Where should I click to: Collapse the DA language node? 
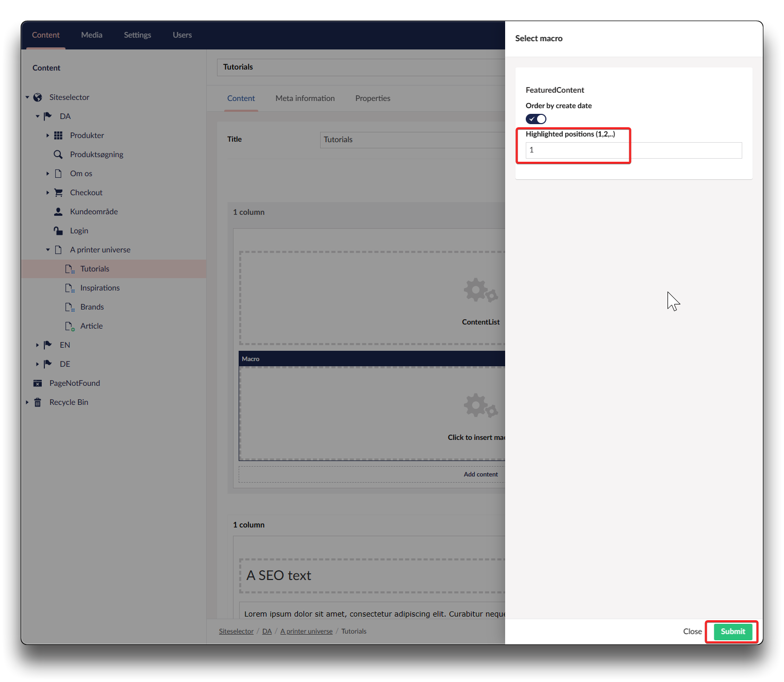coord(38,116)
